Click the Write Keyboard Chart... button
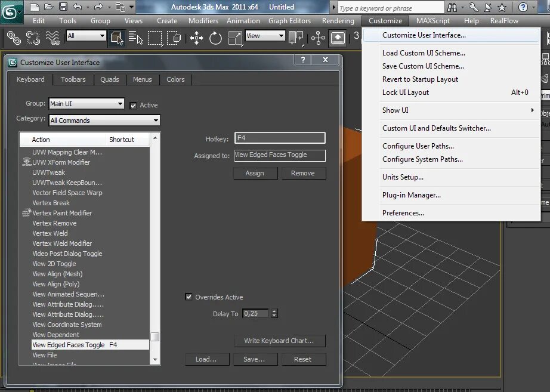The width and height of the screenshot is (550, 392). (x=280, y=341)
